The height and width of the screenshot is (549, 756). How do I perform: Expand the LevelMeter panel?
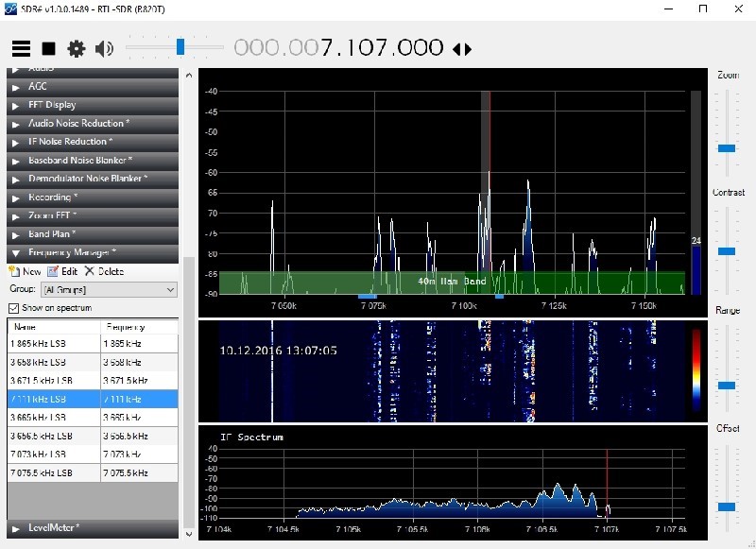[93, 528]
